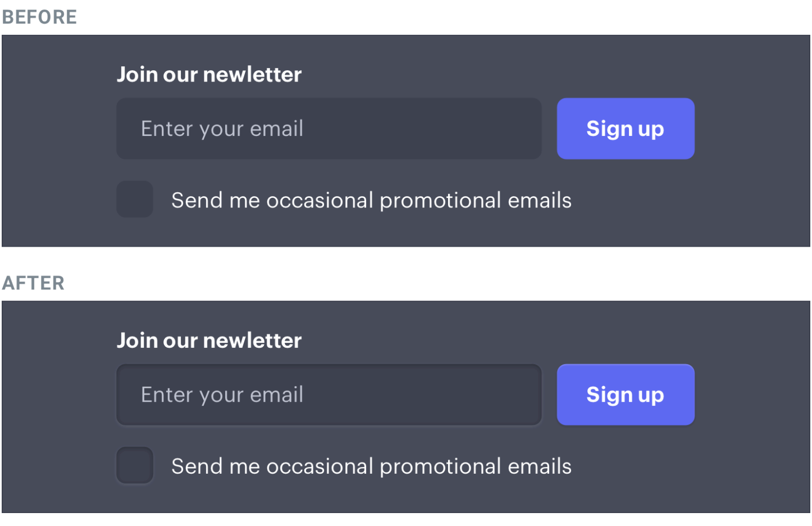Click the word 'emails' in the AFTER checkbox label
The height and width of the screenshot is (526, 812).
coord(540,466)
